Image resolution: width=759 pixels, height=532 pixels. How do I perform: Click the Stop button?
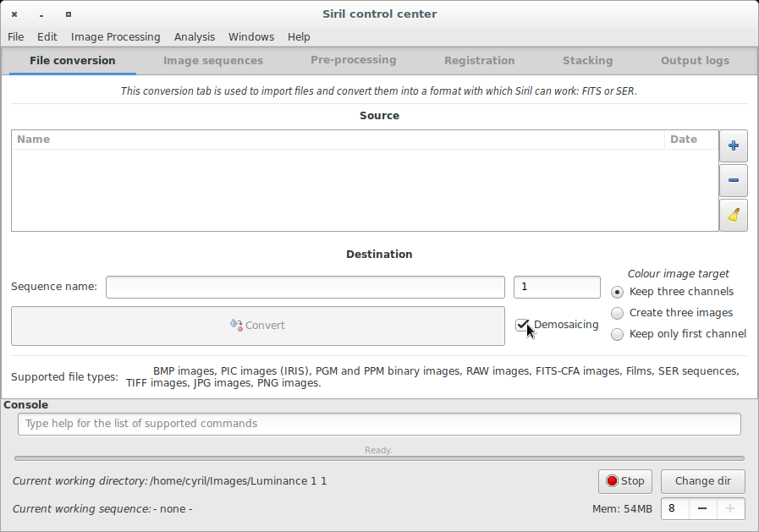click(x=625, y=481)
